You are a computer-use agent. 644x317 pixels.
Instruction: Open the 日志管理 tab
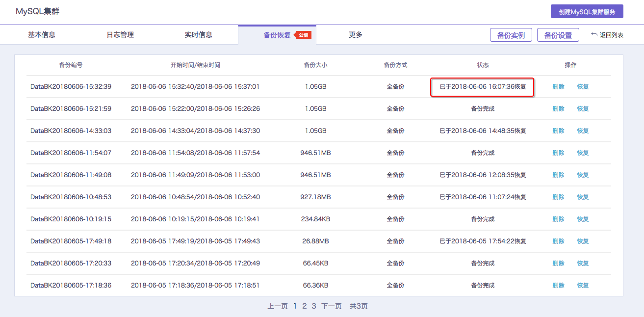(120, 35)
